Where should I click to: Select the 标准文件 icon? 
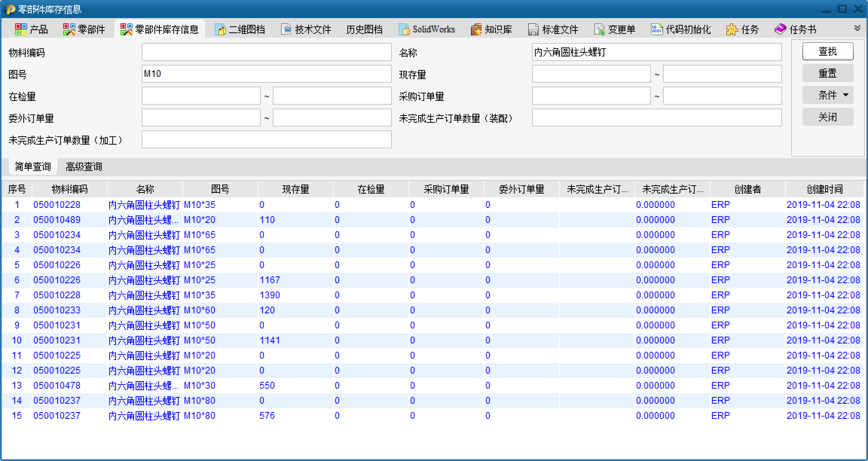[x=533, y=29]
